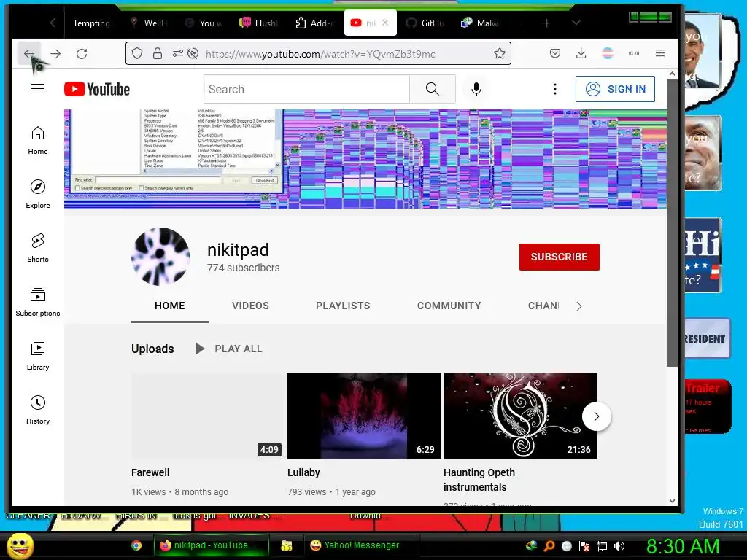Search with your voice microphone
Screen dimensions: 747x560
click(476, 89)
